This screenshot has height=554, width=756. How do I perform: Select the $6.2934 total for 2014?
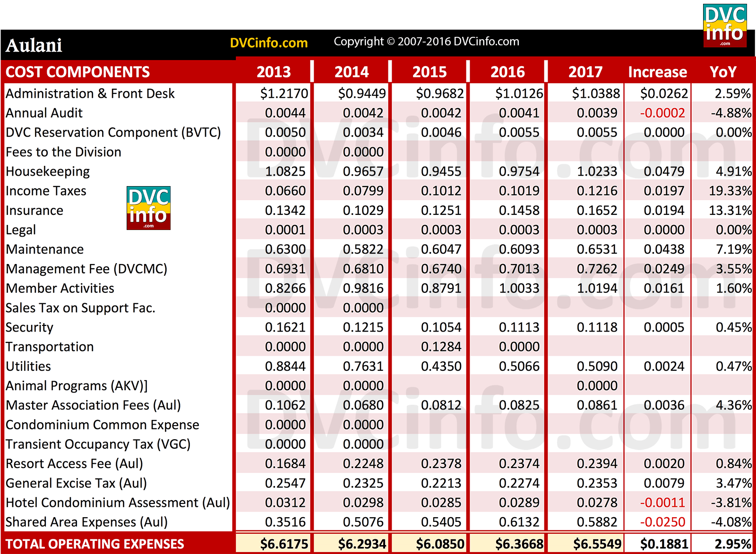click(362, 544)
